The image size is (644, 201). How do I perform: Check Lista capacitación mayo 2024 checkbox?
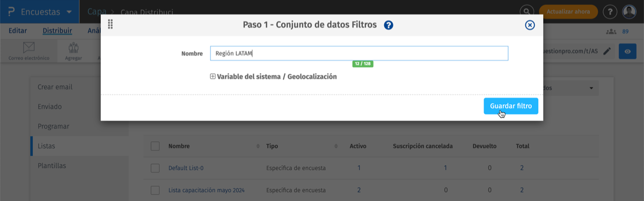155,190
